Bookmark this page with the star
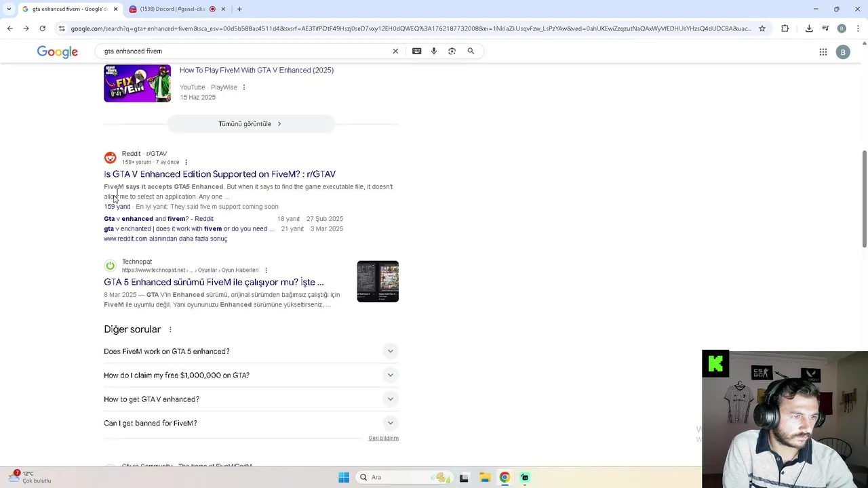 [x=762, y=28]
